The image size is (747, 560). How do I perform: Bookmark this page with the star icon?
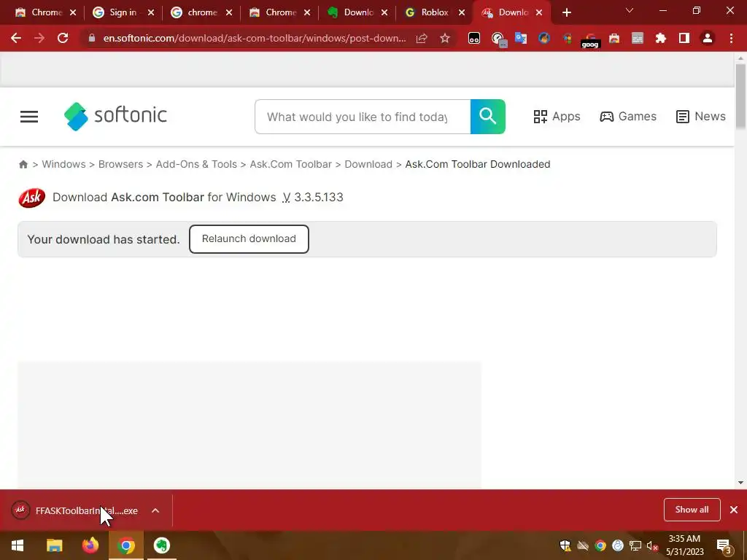click(x=444, y=38)
